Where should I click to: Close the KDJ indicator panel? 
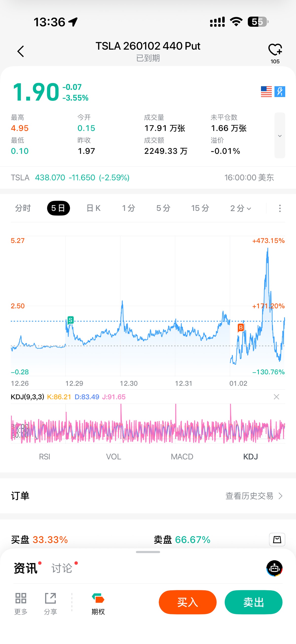(x=276, y=397)
